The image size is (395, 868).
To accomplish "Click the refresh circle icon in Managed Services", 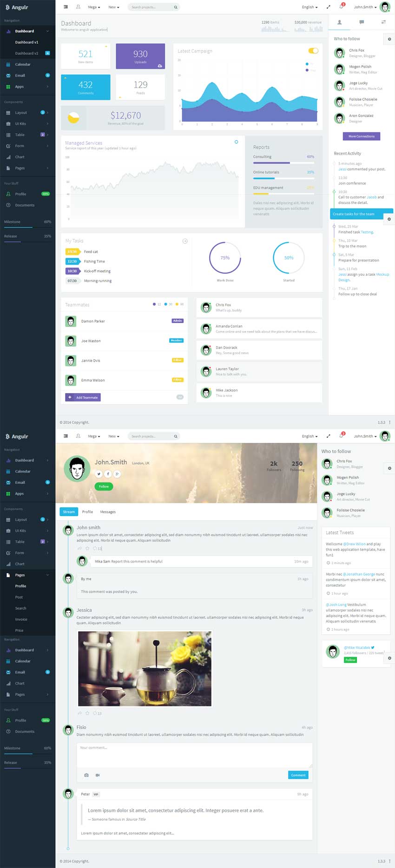I will pyautogui.click(x=236, y=142).
